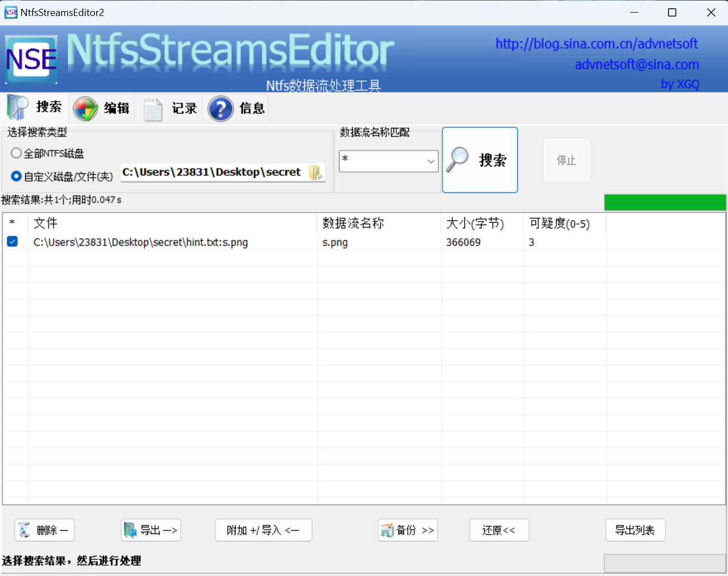
Task: Click the advnetsoft@sina.com email link
Action: pos(637,64)
